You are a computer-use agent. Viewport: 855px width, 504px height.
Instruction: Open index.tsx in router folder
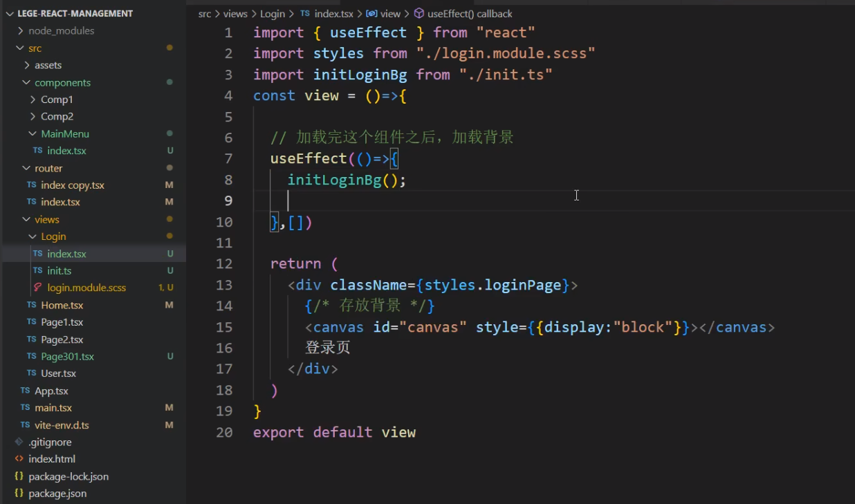[60, 202]
